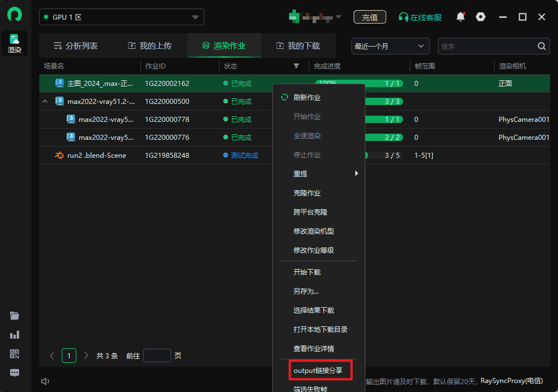Open the GPU 1 区 zone dropdown
The image size is (558, 392).
(121, 17)
